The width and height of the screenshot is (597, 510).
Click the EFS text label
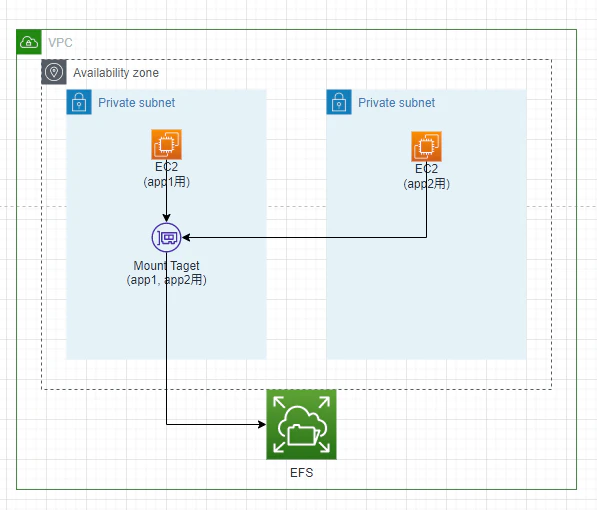[301, 473]
